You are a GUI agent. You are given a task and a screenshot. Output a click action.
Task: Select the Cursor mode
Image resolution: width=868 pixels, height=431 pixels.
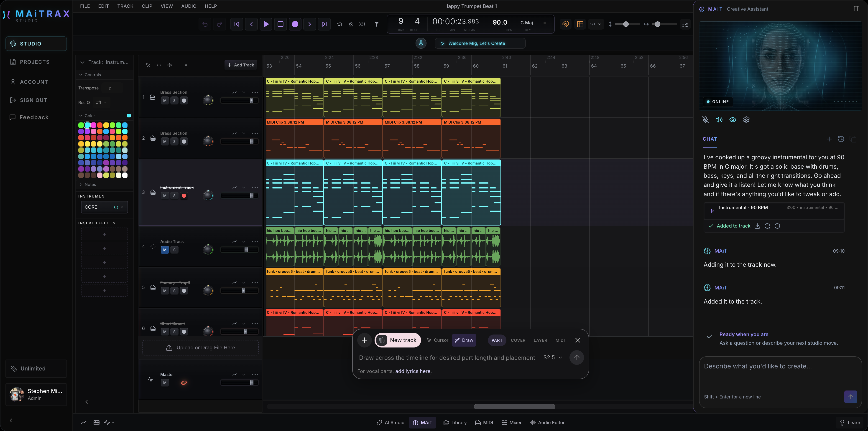pyautogui.click(x=437, y=340)
